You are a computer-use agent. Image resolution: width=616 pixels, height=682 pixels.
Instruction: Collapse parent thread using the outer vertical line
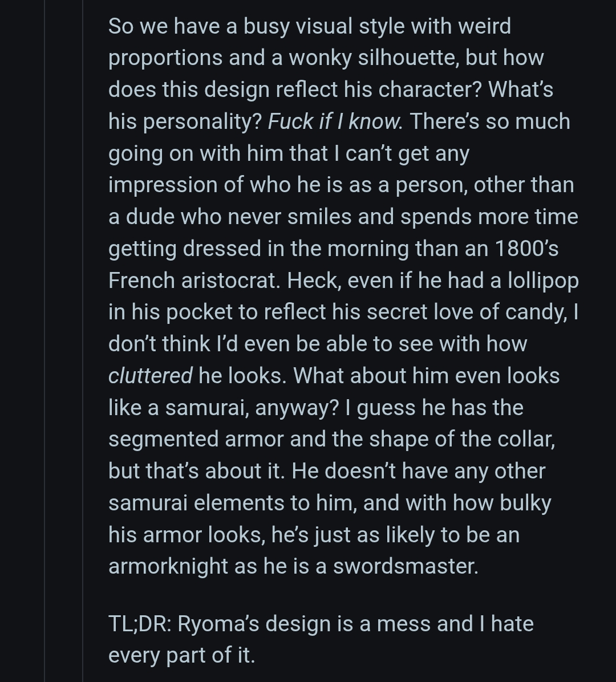[x=44, y=341]
